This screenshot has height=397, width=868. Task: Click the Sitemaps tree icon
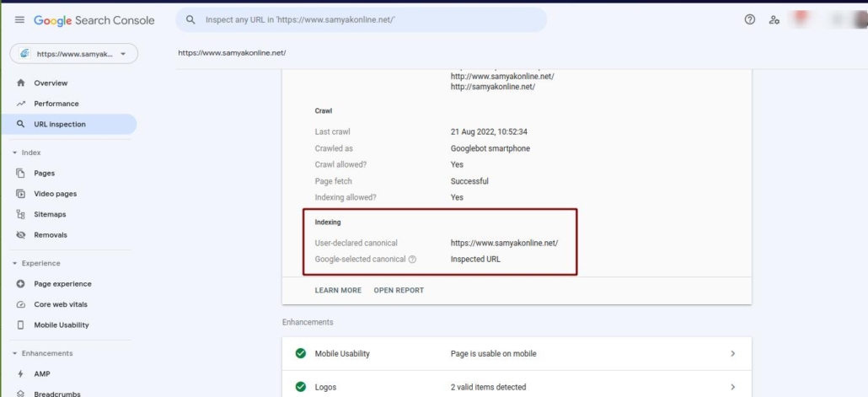pos(21,214)
